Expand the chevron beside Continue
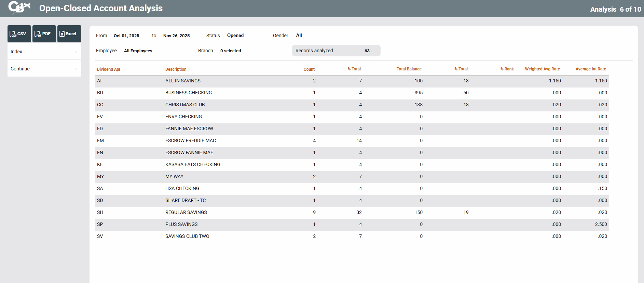644x283 pixels. coord(76,68)
